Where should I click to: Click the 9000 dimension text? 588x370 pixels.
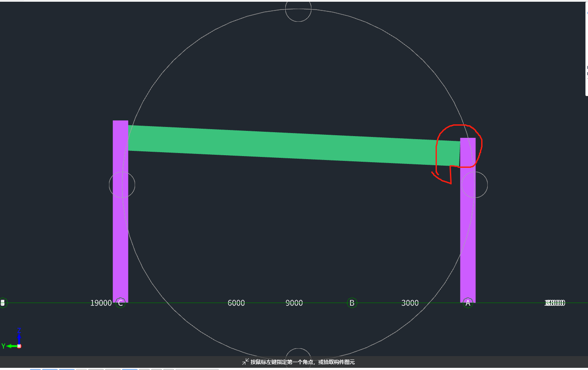click(294, 303)
